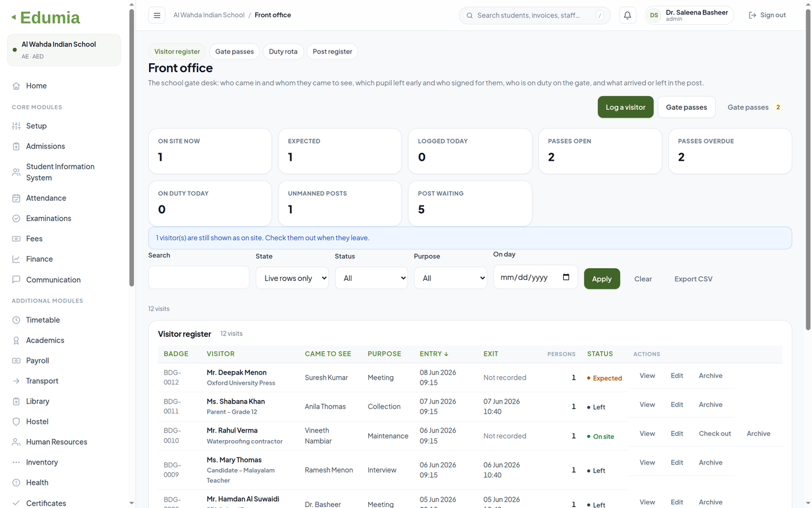The height and width of the screenshot is (508, 812).
Task: Click the Communication chat icon
Action: (x=16, y=279)
